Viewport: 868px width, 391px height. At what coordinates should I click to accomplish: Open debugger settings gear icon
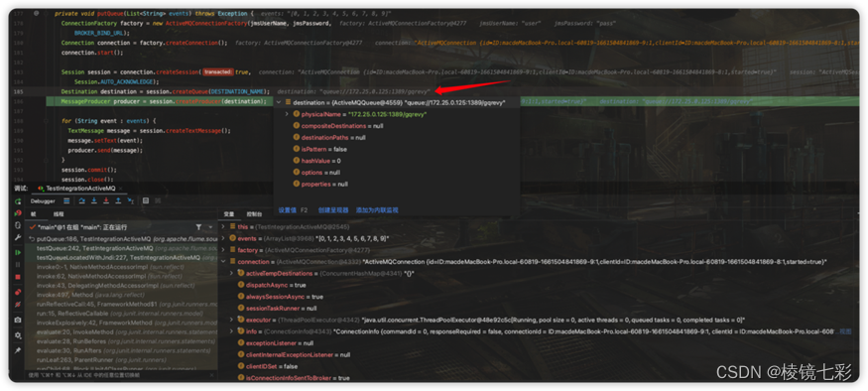click(x=18, y=335)
